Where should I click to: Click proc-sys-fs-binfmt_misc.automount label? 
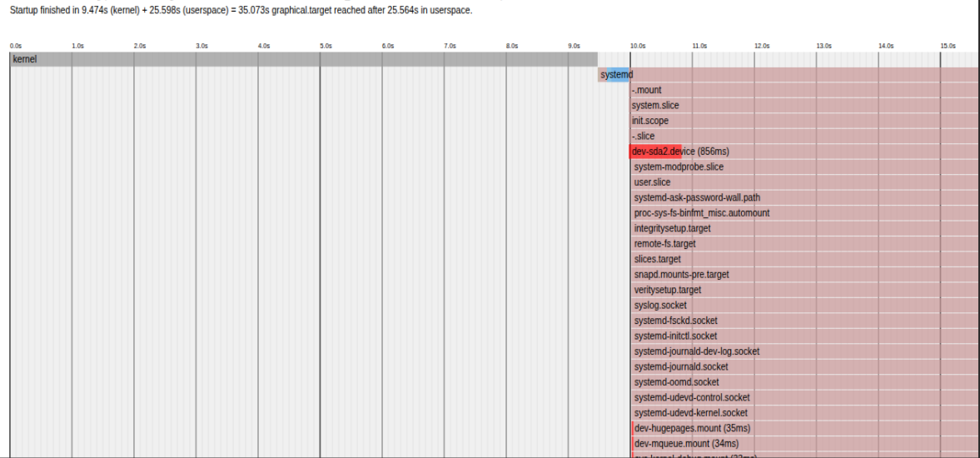pos(702,213)
